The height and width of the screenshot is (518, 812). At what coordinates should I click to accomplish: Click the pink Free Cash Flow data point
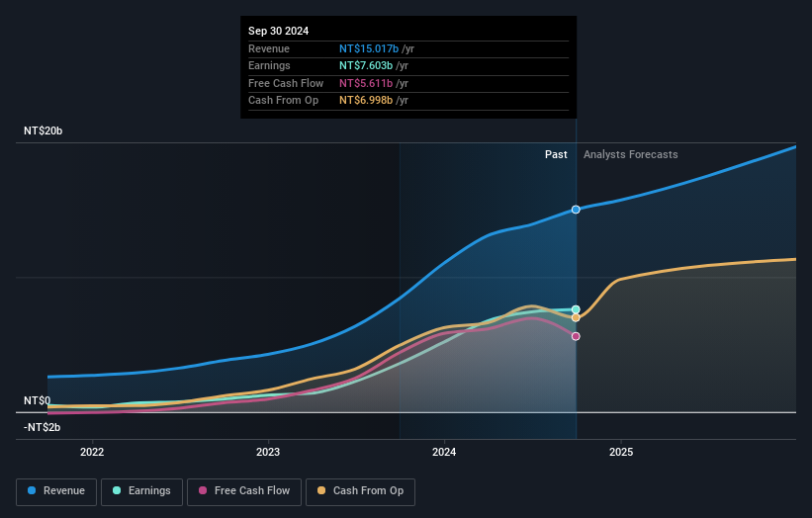tap(576, 336)
